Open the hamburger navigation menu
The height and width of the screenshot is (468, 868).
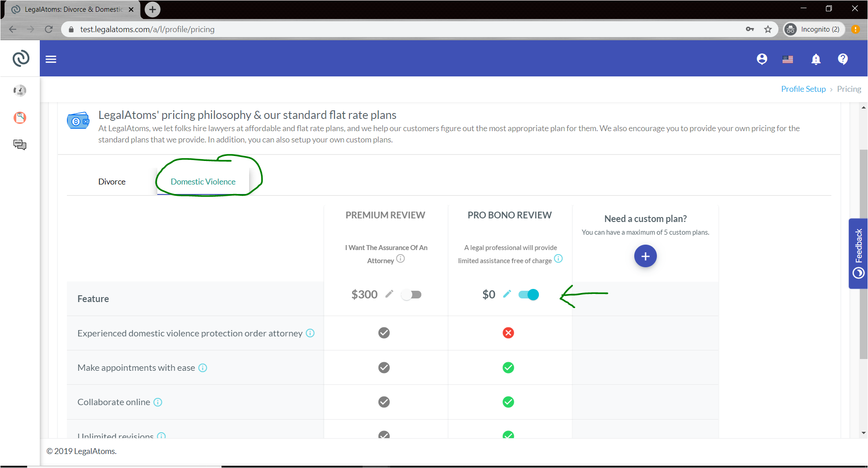coord(51,59)
